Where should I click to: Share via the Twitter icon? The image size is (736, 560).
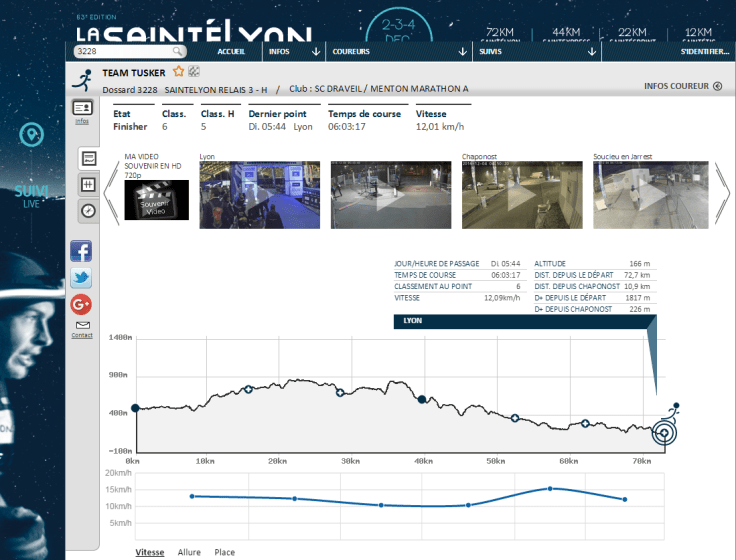81,278
